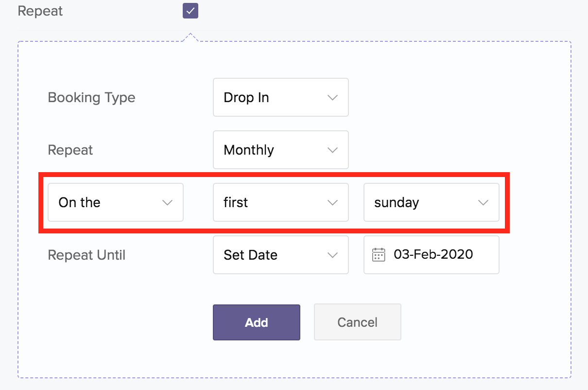Open the 'sunday' weekday dropdown
Image resolution: width=588 pixels, height=390 pixels.
click(x=431, y=202)
